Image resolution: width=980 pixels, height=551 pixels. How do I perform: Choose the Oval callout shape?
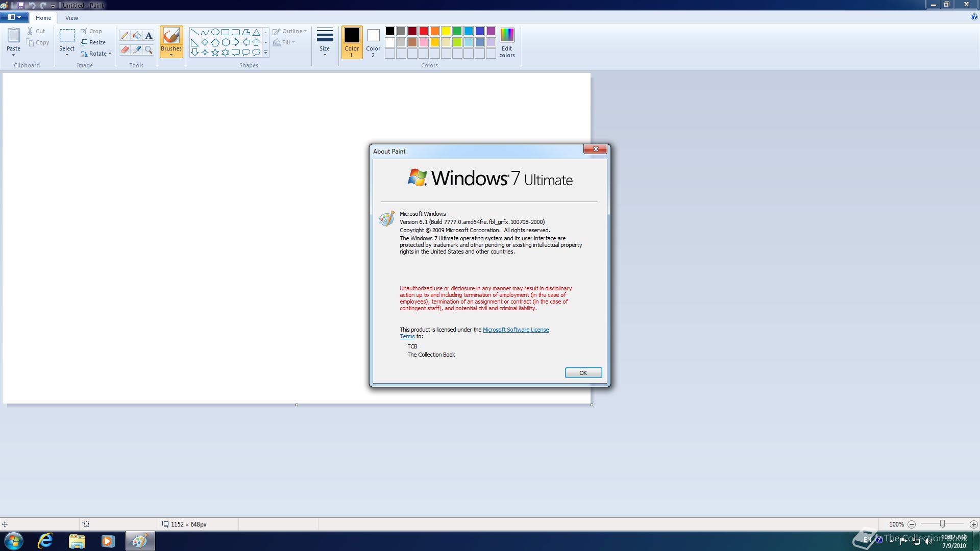click(x=246, y=52)
